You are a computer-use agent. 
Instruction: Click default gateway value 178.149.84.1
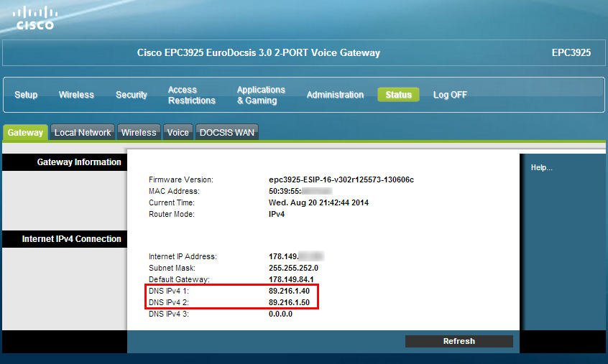pyautogui.click(x=291, y=279)
